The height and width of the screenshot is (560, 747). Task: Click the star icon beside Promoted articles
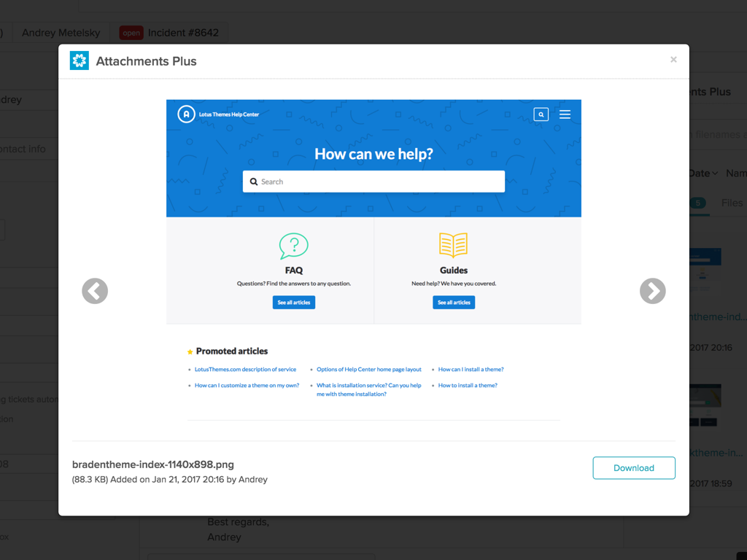(x=191, y=351)
